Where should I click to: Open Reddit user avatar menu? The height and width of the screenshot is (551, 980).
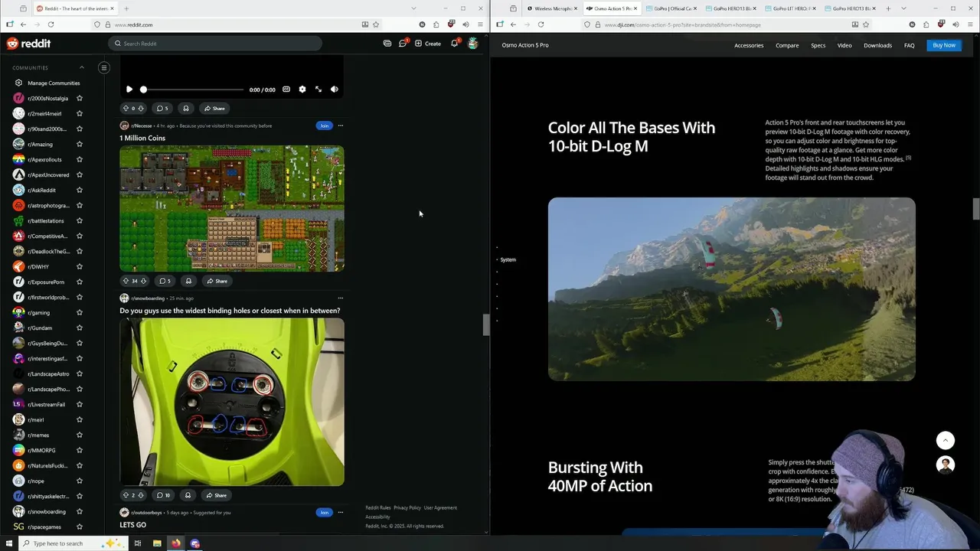(x=473, y=44)
